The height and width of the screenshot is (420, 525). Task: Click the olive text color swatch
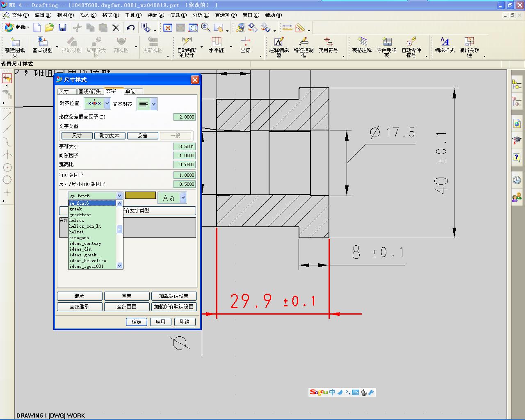(140, 196)
